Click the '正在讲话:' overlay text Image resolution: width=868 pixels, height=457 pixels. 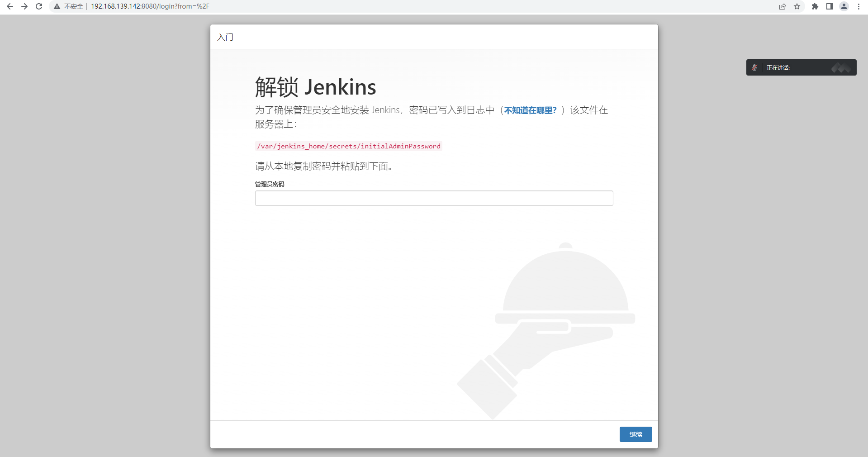point(778,68)
